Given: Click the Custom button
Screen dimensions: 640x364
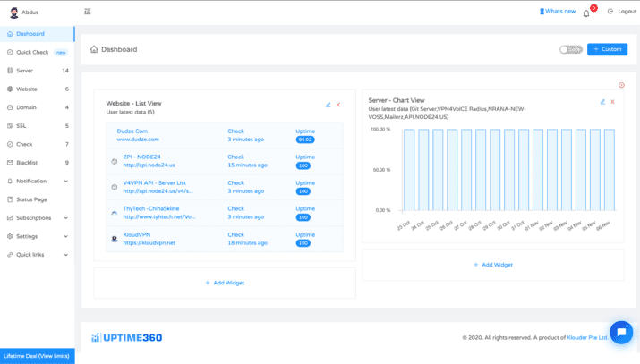Looking at the screenshot, I should point(607,49).
